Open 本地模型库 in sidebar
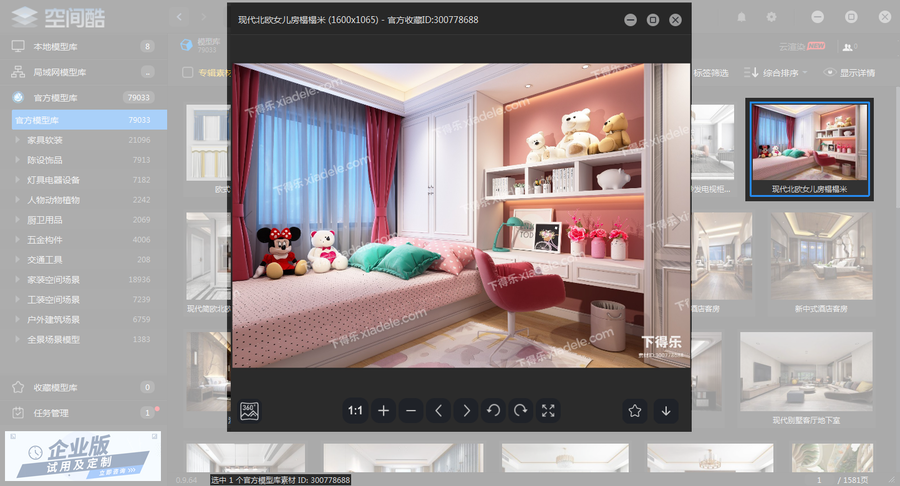This screenshot has width=900, height=486. click(84, 46)
